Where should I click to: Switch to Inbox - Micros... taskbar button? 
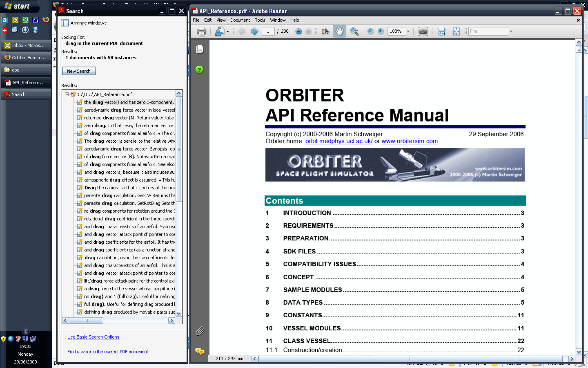26,45
